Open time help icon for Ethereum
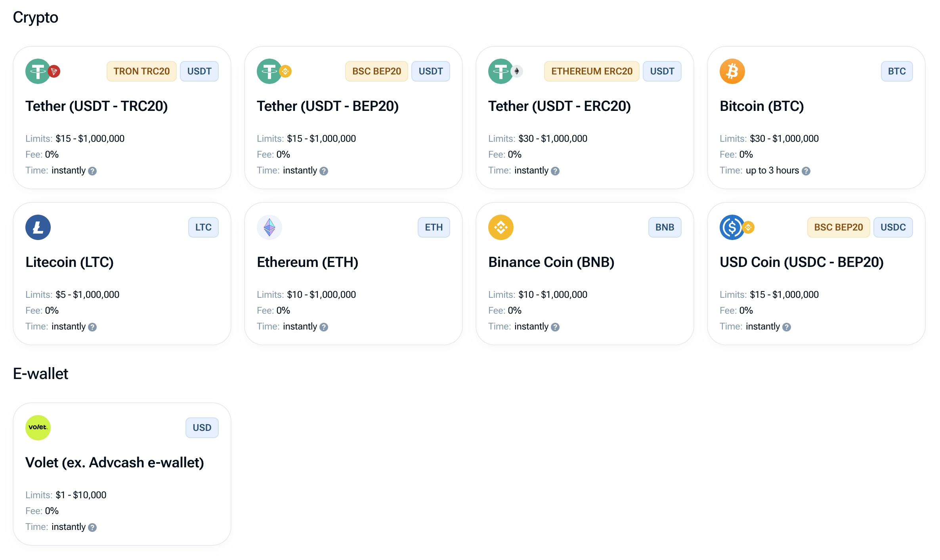Screen dimensions: 940x560 [324, 327]
